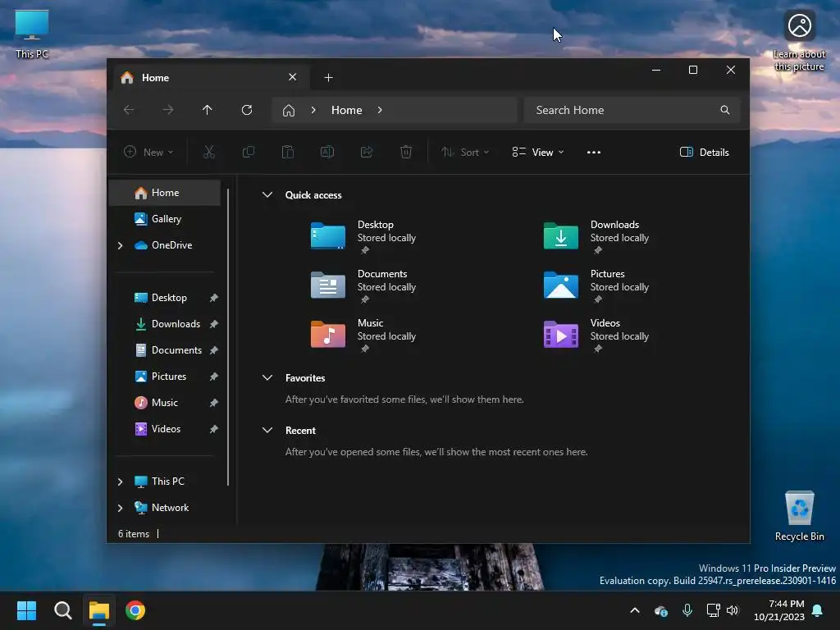840x630 pixels.
Task: Click the Copy icon in toolbar
Action: click(x=248, y=152)
